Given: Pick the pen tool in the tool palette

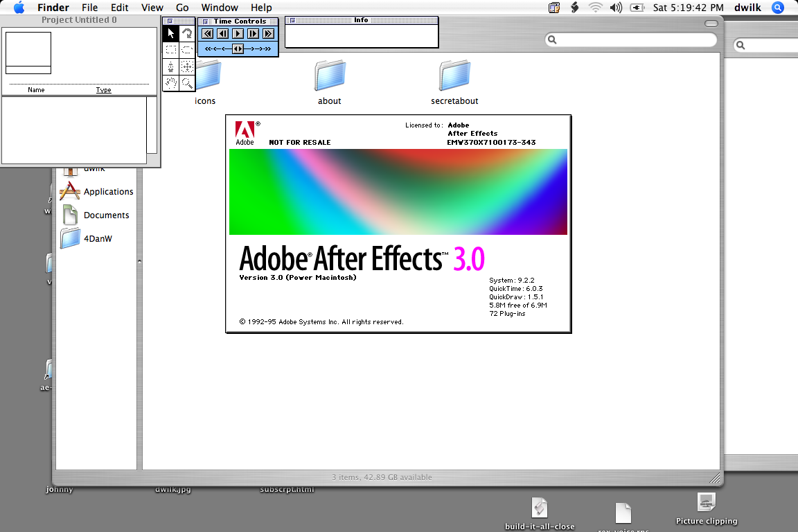Looking at the screenshot, I should point(171,66).
